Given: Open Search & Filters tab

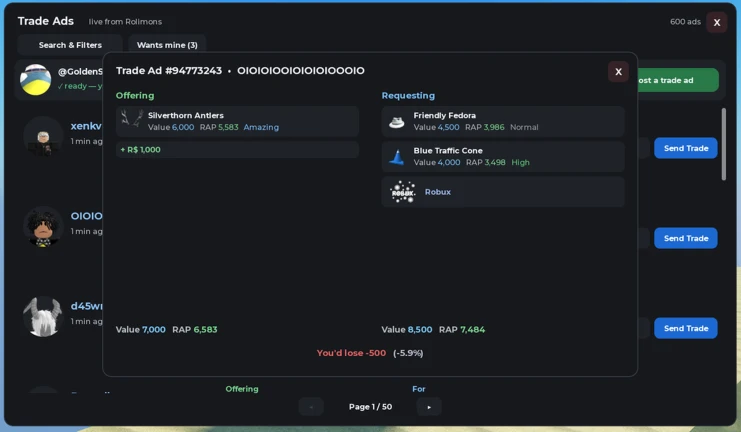Looking at the screenshot, I should [70, 45].
